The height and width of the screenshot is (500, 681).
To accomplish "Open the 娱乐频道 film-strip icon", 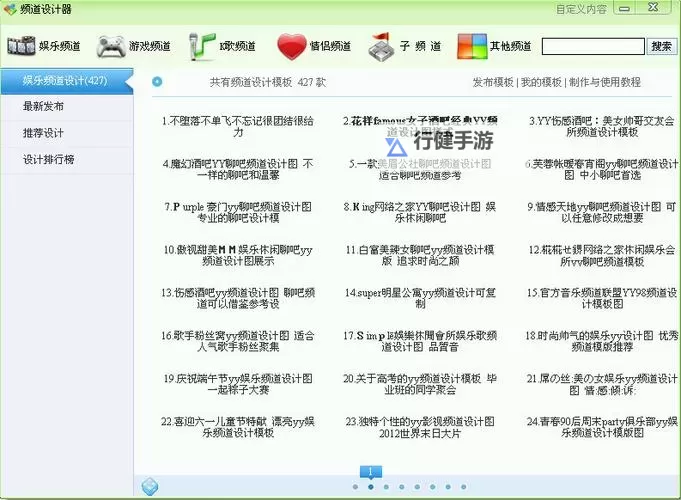I will pyautogui.click(x=21, y=46).
